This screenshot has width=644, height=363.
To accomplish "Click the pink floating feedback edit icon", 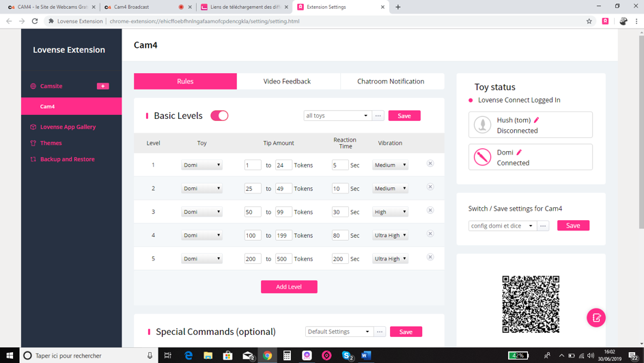I will 596,318.
